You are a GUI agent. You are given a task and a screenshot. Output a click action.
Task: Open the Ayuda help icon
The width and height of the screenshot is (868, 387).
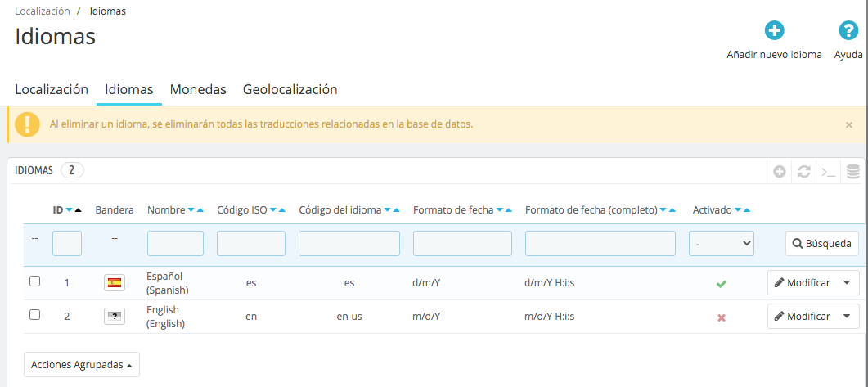tap(848, 30)
